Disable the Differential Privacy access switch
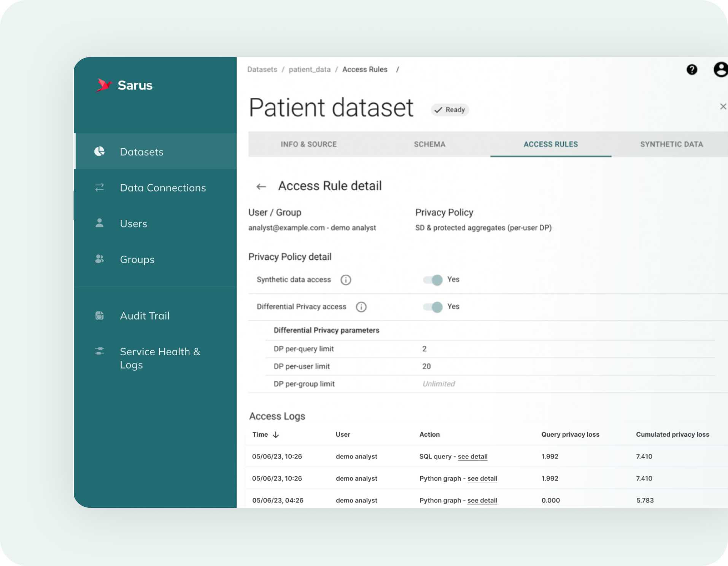The image size is (728, 566). (x=433, y=307)
